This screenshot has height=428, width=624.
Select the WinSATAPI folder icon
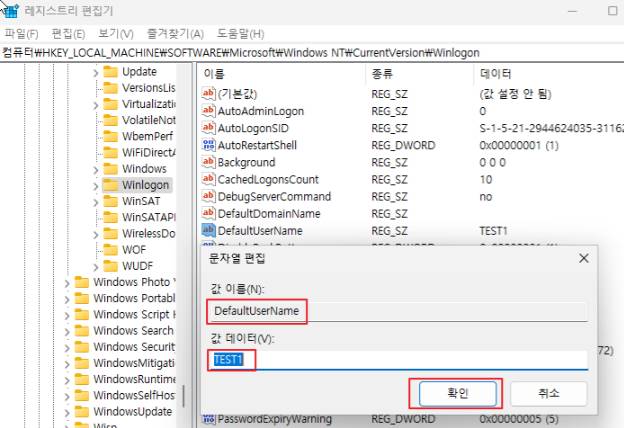(111, 217)
